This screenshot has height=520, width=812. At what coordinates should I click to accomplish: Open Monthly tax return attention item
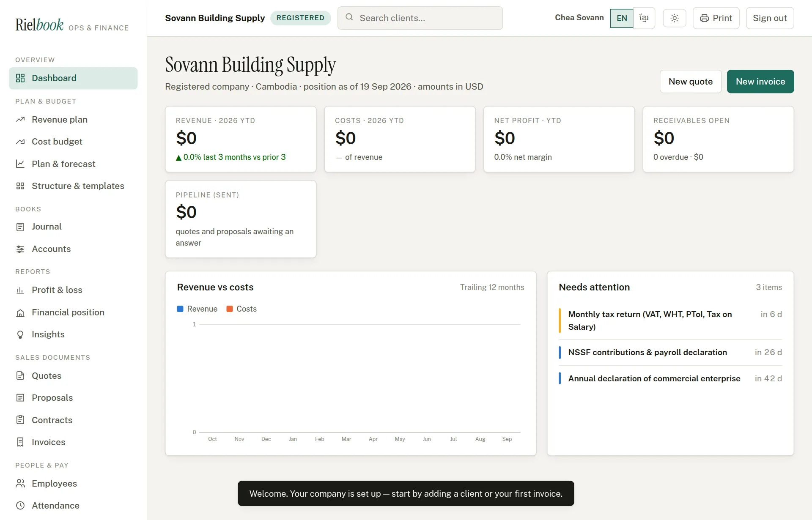click(670, 320)
